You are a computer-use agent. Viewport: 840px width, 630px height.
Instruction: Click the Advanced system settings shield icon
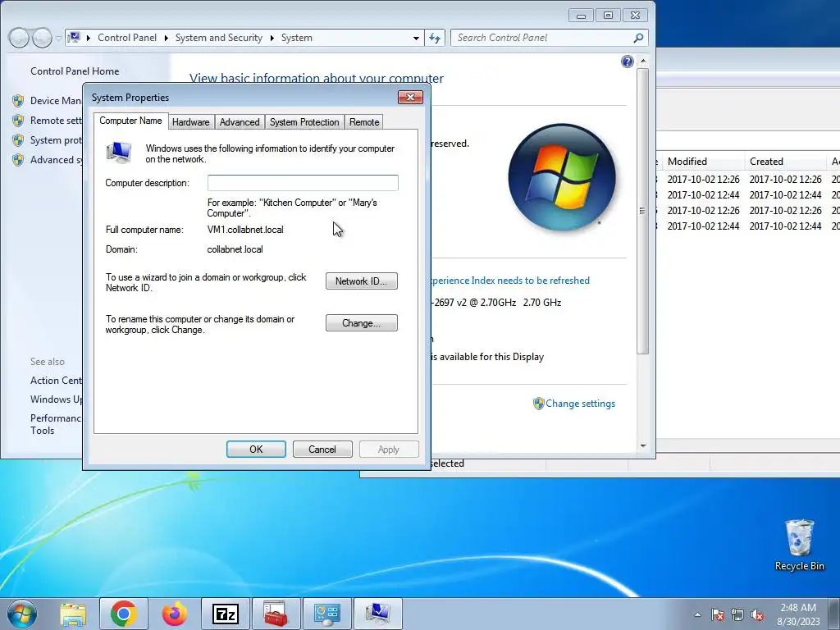pos(18,160)
